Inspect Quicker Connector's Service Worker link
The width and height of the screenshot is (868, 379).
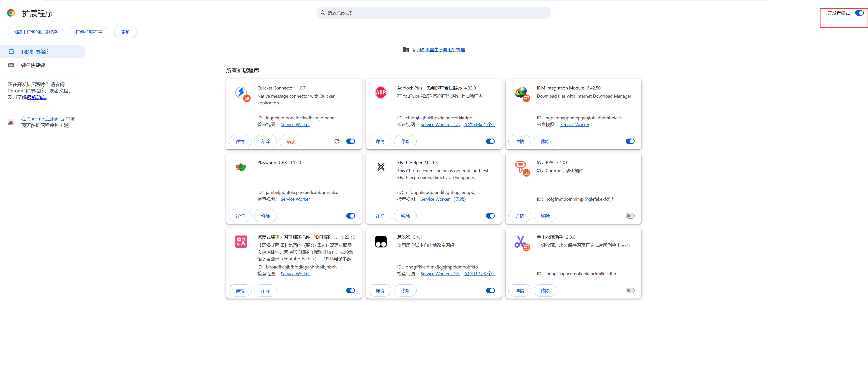click(x=295, y=125)
